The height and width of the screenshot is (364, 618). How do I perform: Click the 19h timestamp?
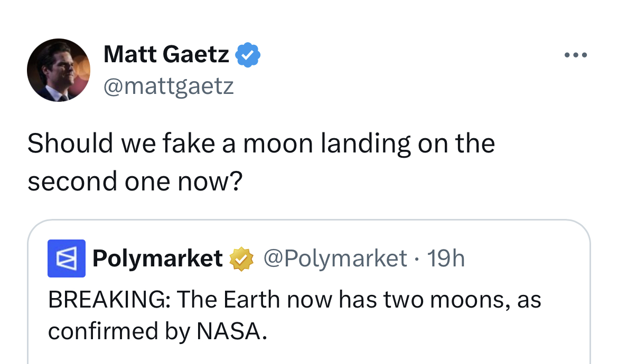click(x=445, y=258)
